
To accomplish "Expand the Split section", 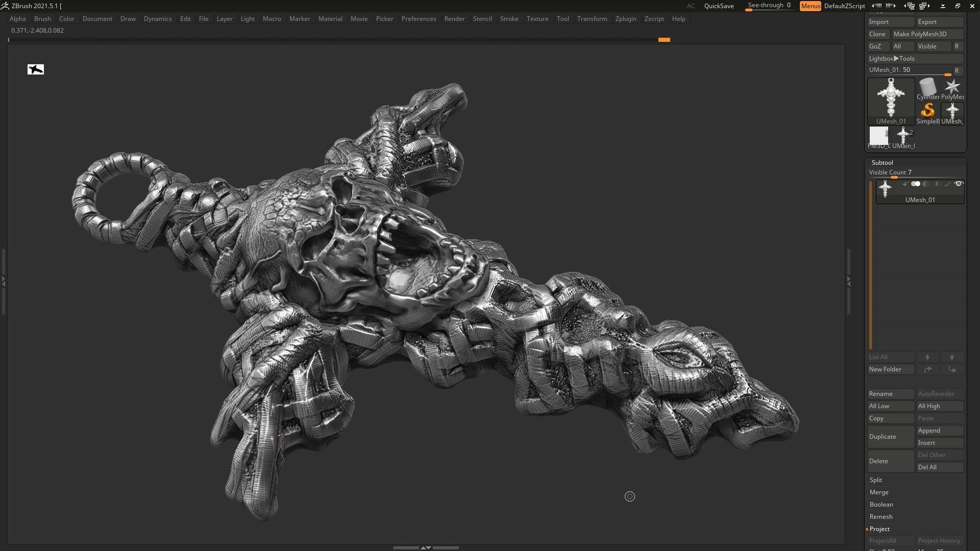I will (x=876, y=480).
